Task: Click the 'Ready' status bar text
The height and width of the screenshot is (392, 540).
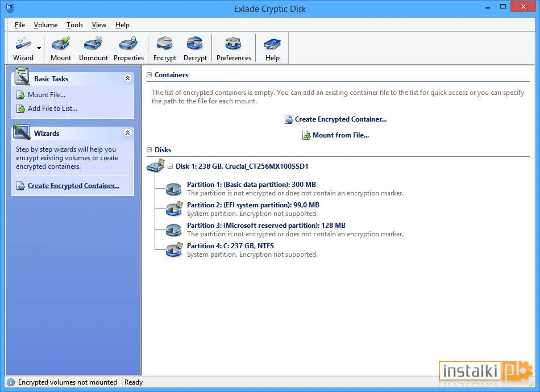Action: (134, 382)
